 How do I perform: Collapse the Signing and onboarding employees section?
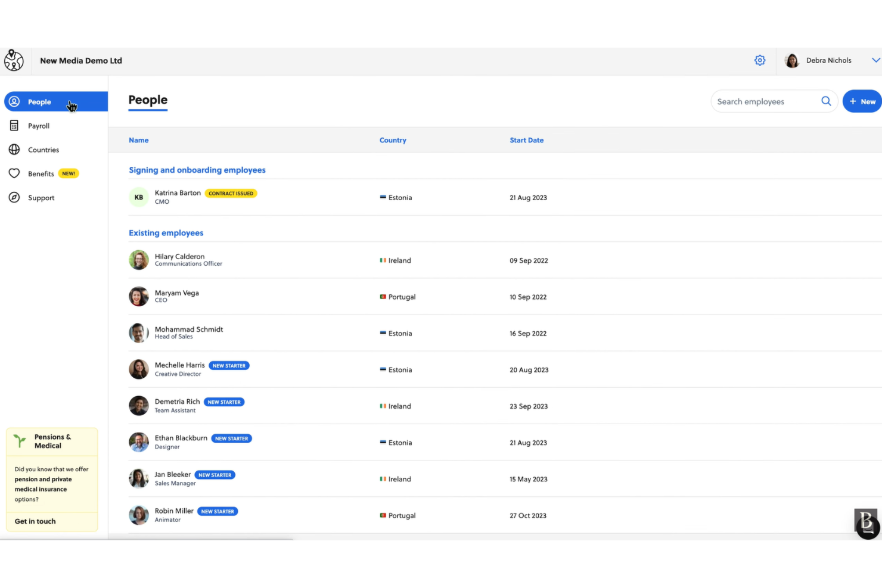pos(197,170)
